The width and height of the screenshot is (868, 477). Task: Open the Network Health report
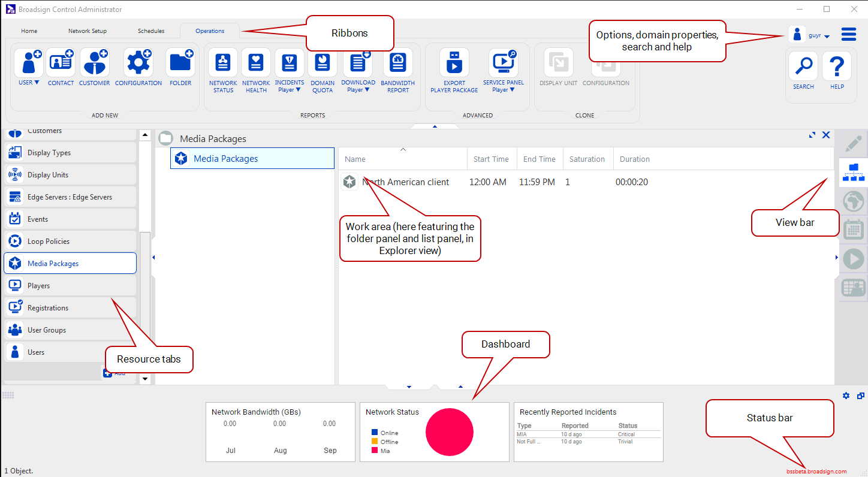click(256, 64)
